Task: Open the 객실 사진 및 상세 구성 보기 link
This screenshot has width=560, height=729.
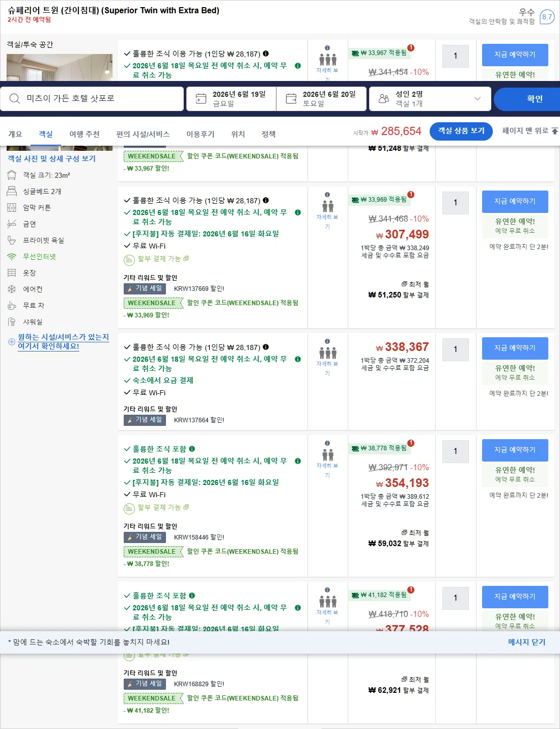Action: pyautogui.click(x=51, y=158)
